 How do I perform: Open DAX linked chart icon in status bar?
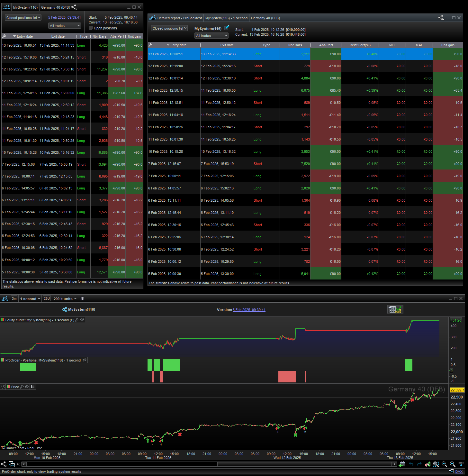[x=452, y=471]
